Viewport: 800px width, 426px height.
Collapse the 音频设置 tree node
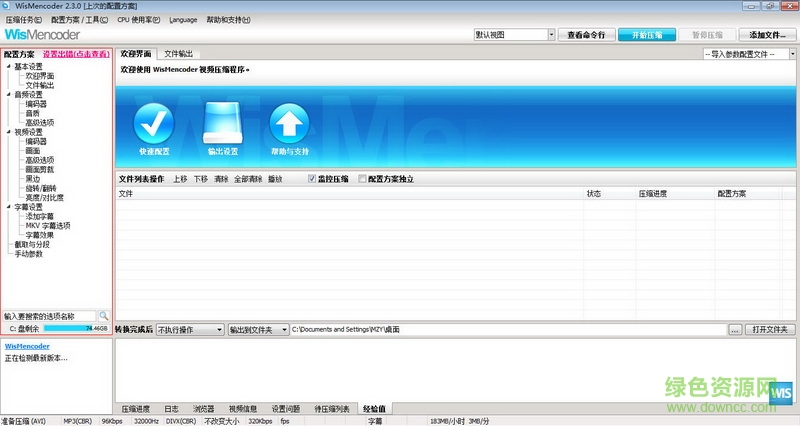click(8, 95)
